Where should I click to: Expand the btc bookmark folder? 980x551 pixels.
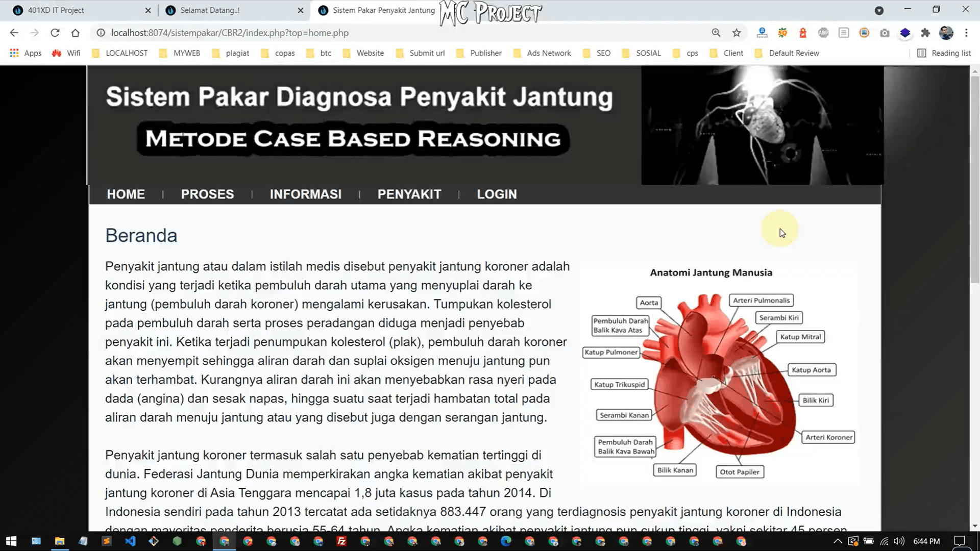[x=319, y=53]
